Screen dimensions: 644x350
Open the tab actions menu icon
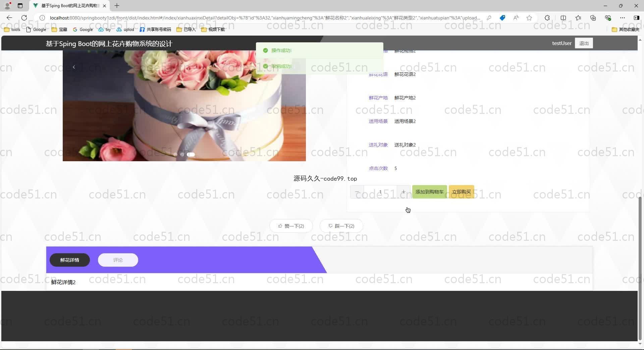pyautogui.click(x=20, y=6)
